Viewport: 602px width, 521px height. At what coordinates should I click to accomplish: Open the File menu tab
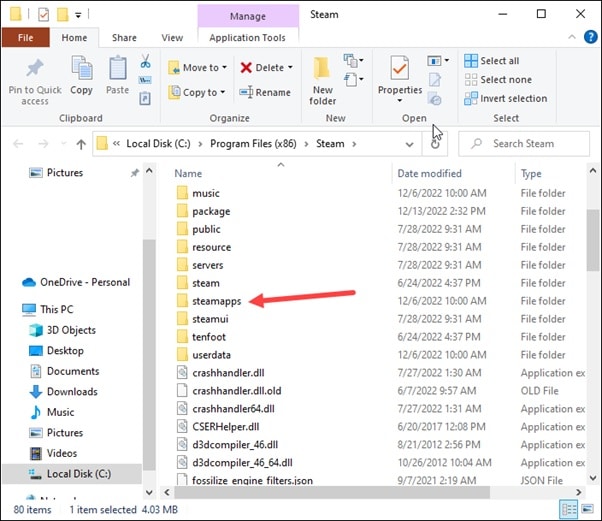tap(26, 38)
